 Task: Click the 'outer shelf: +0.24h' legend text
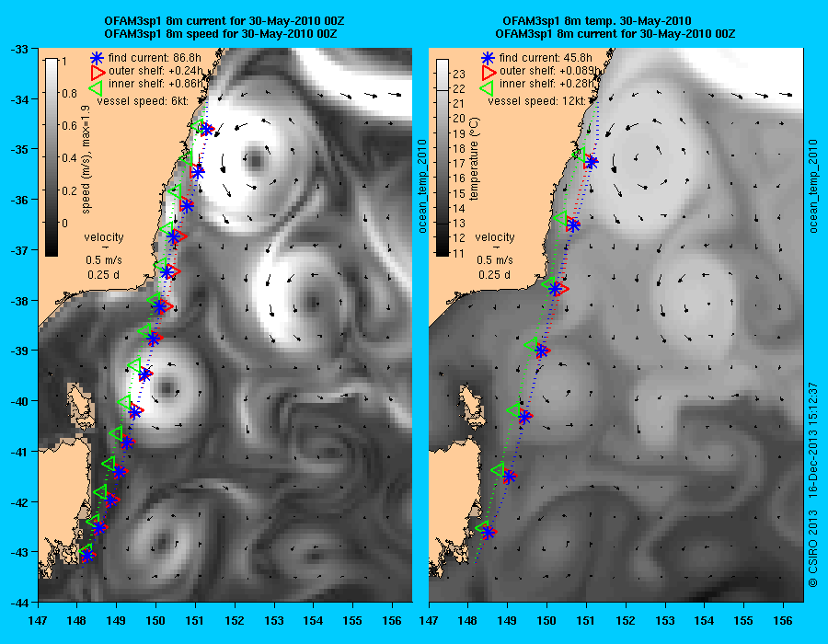(x=155, y=71)
